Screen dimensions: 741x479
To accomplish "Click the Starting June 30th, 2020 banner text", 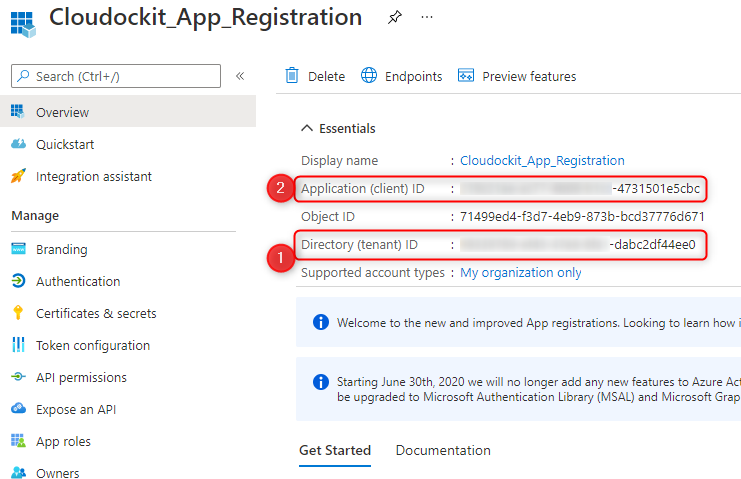I will coord(538,389).
